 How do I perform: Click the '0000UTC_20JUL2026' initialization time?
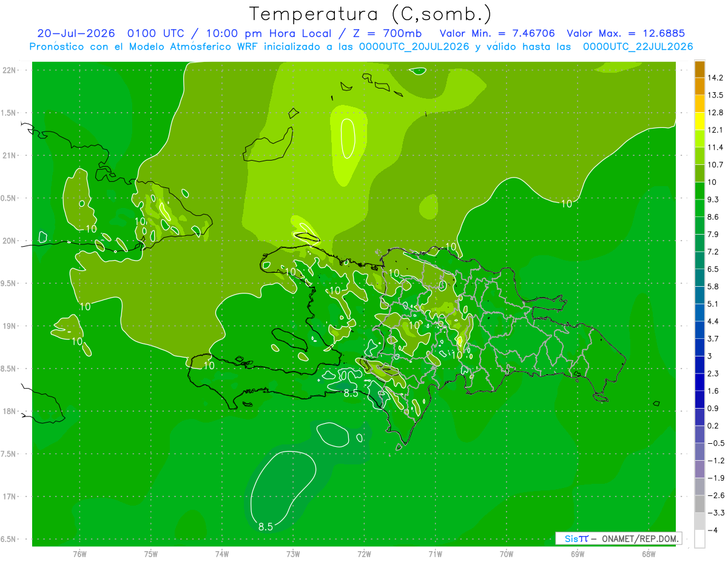(x=414, y=47)
